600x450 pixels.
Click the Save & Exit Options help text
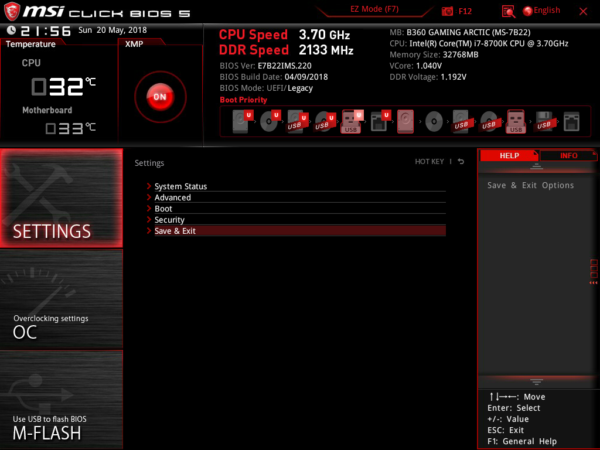point(530,185)
